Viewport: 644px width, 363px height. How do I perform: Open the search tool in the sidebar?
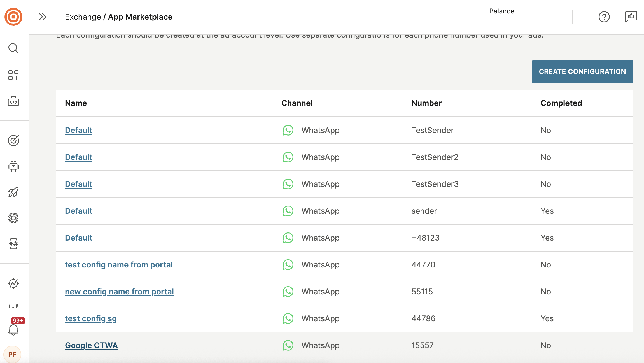(x=13, y=48)
